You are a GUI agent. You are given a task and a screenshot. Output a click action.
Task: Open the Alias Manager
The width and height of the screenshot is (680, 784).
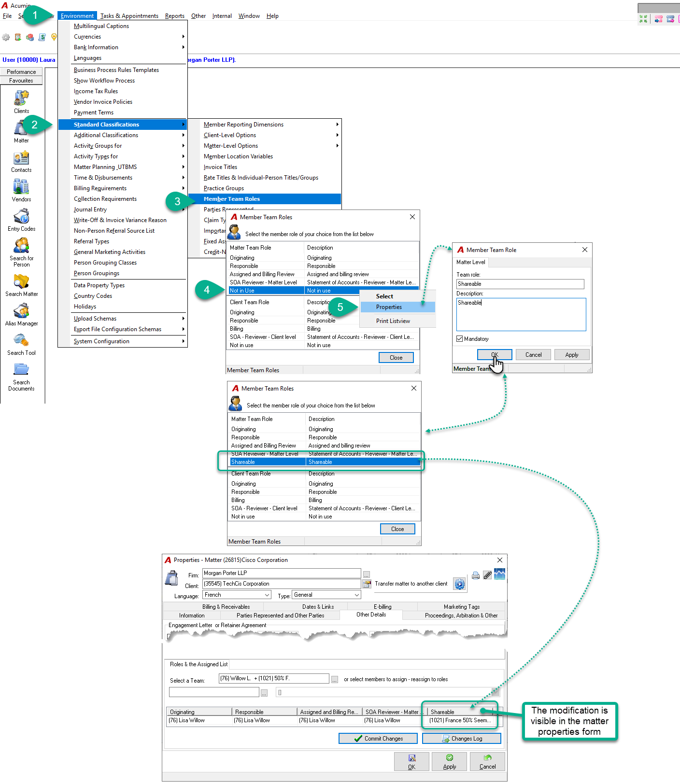click(x=21, y=315)
